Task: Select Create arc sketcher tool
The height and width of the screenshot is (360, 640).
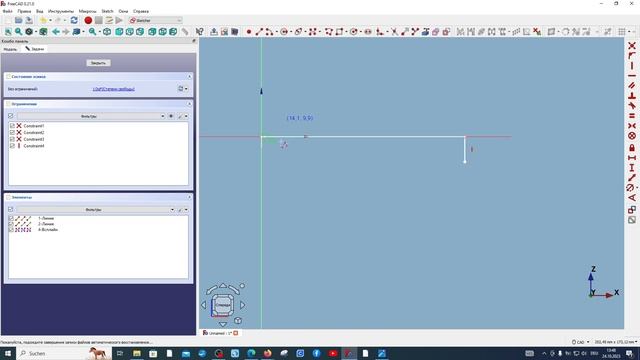Action: click(269, 31)
